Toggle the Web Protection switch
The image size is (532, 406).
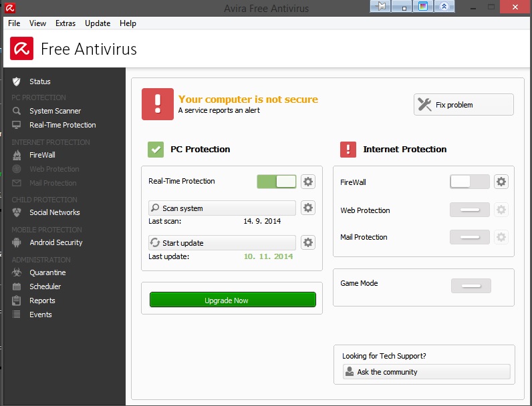coord(470,210)
